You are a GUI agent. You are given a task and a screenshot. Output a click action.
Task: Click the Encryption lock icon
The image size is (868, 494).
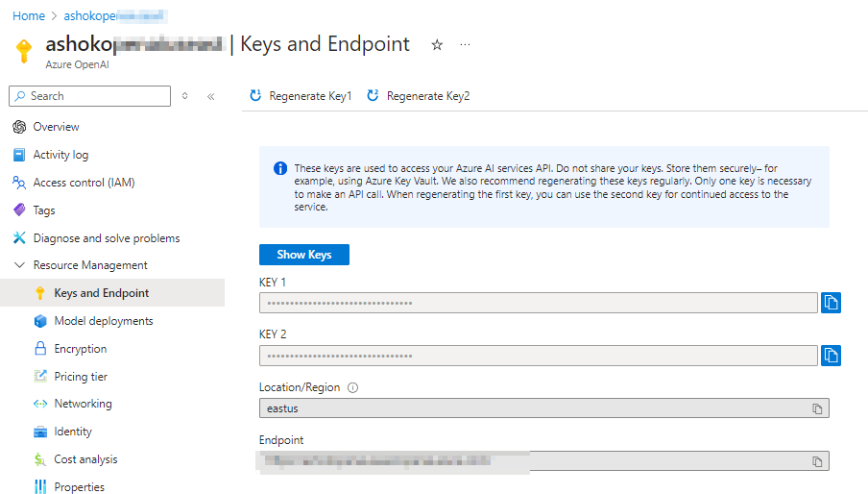[40, 348]
